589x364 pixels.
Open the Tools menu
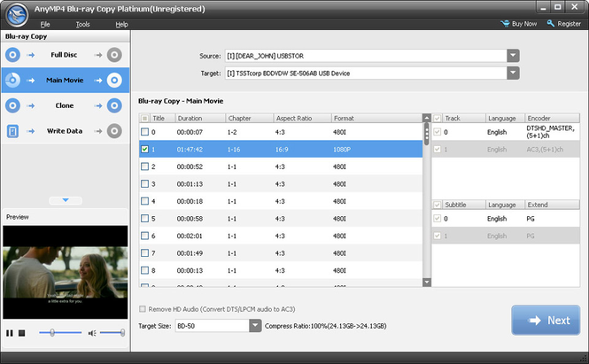point(82,25)
